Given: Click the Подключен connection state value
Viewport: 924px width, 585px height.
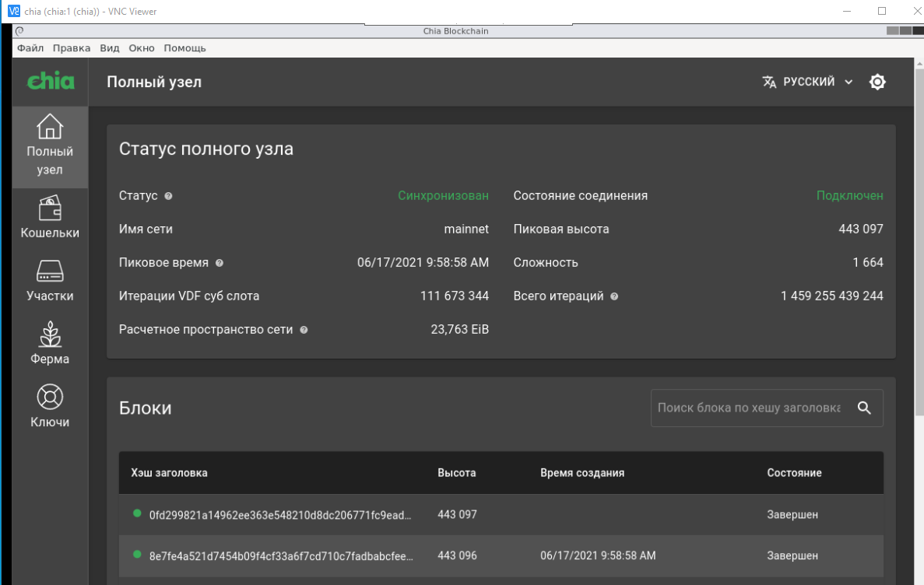Looking at the screenshot, I should pyautogui.click(x=850, y=195).
